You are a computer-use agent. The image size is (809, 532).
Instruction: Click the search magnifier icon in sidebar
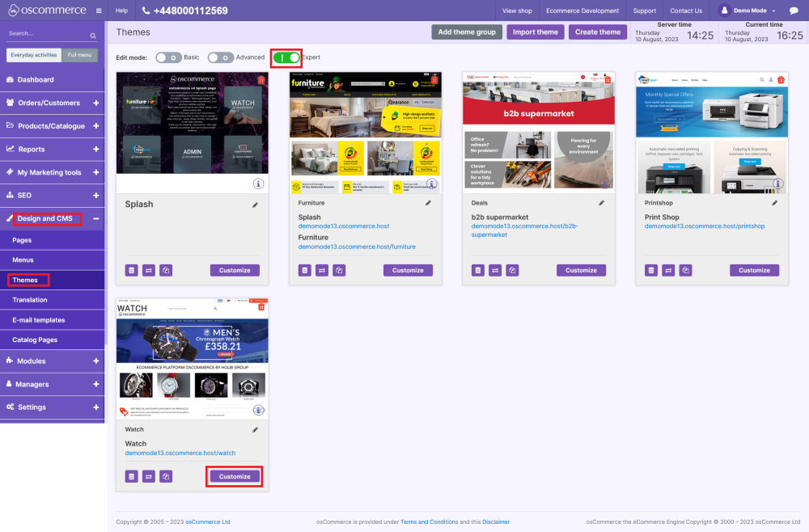click(92, 36)
